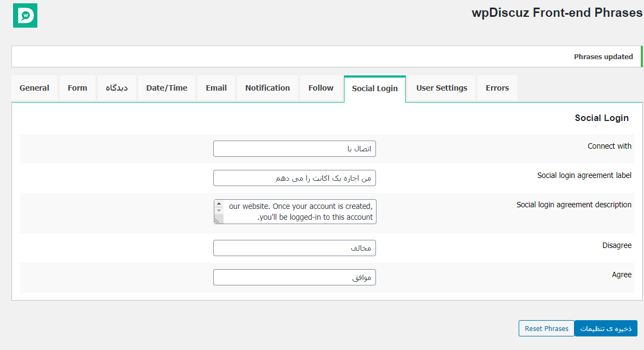Click the Agree phrase input field
644x350 pixels.
(295, 277)
